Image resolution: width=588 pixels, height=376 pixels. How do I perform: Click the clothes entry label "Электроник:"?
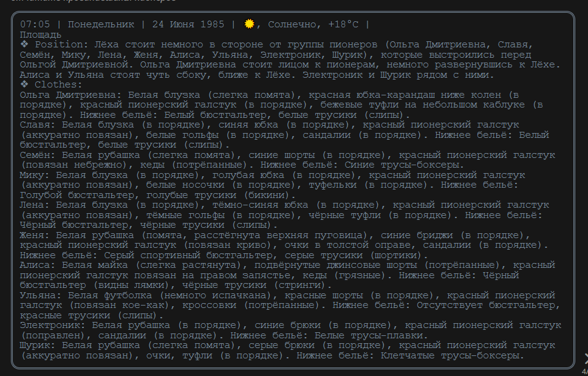pyautogui.click(x=53, y=325)
